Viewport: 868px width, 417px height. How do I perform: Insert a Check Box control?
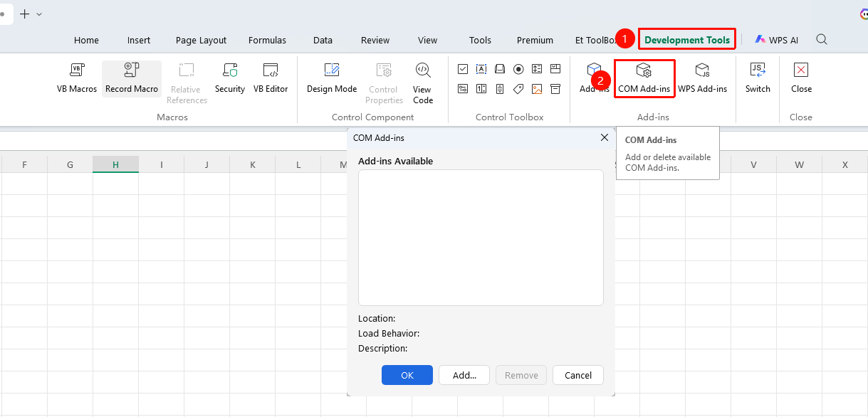coord(463,69)
